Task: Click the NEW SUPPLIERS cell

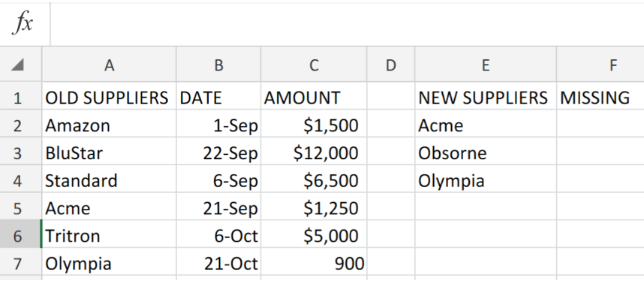Action: pos(486,98)
